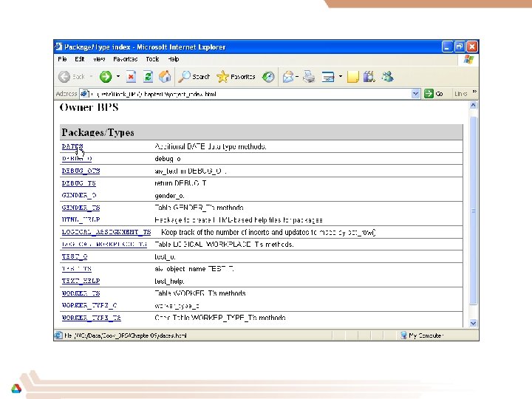Open the Edit button dropdown arrow
The width and height of the screenshot is (532, 399).
(341, 77)
